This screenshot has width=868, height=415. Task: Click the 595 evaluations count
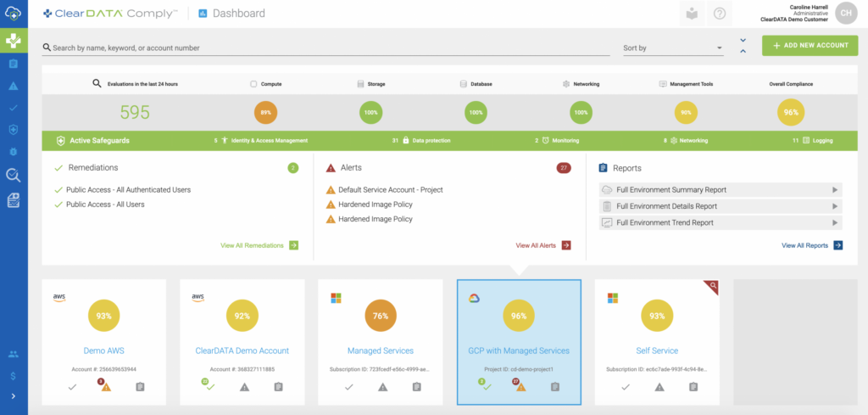(x=135, y=113)
